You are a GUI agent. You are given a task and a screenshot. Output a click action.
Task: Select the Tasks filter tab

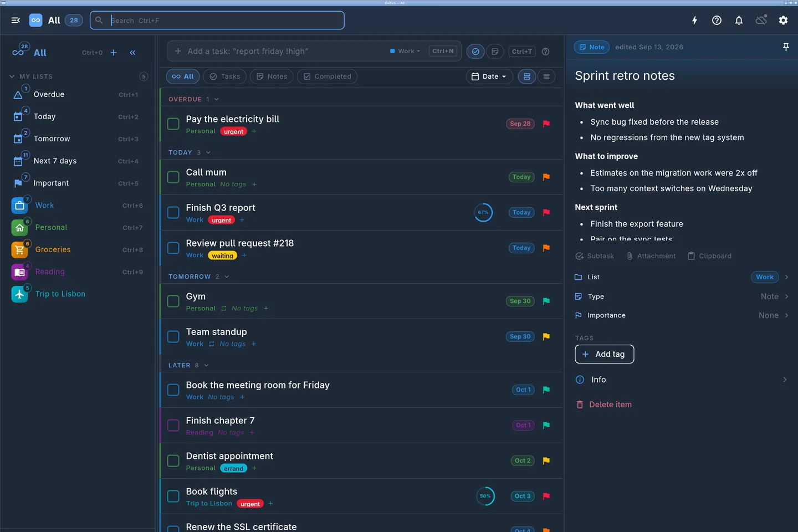[225, 76]
